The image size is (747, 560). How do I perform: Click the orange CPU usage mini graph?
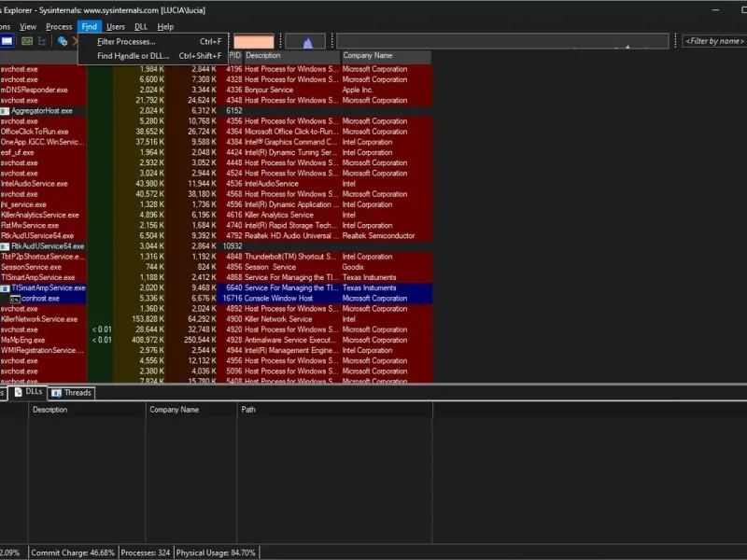pos(253,41)
